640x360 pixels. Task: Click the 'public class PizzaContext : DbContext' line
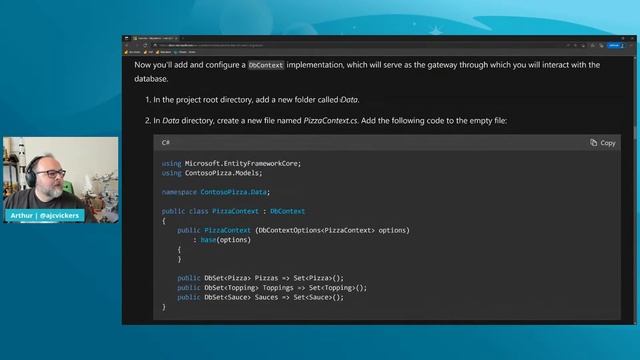[x=233, y=211]
